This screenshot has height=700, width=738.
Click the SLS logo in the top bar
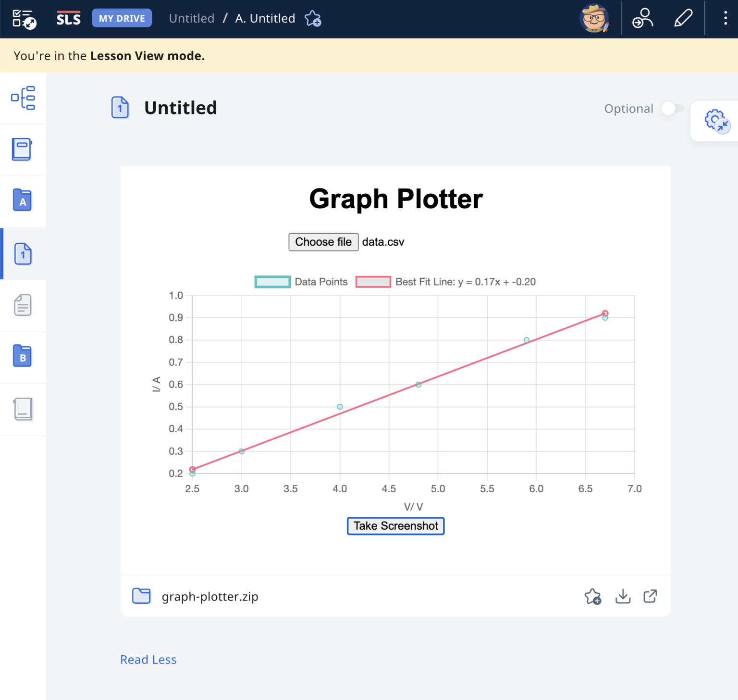click(x=68, y=18)
